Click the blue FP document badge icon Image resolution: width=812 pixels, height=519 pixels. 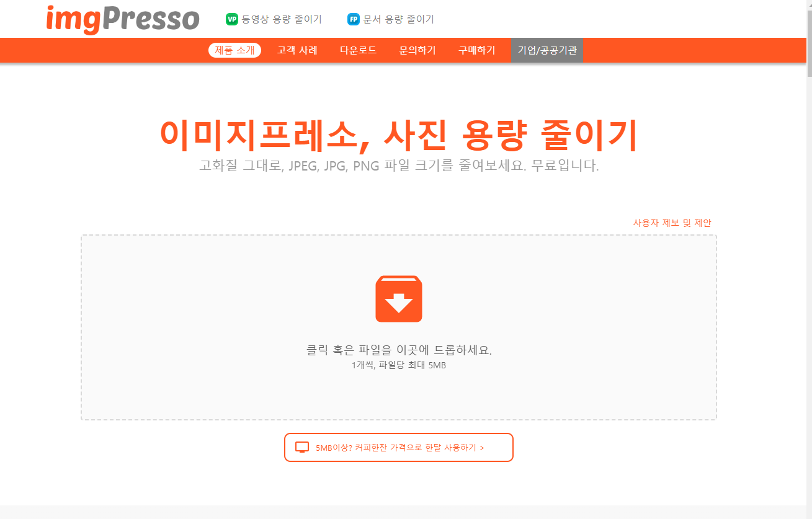click(x=354, y=19)
